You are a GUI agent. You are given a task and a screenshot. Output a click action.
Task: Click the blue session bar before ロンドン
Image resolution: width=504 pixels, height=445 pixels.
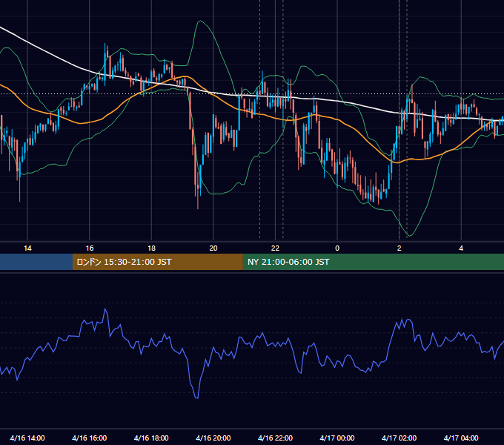36,262
